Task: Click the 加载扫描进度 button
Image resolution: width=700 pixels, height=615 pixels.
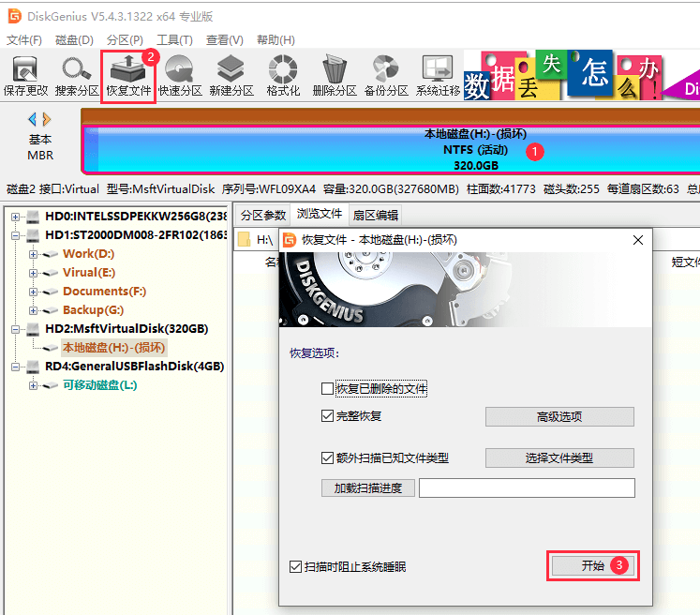Action: point(368,488)
